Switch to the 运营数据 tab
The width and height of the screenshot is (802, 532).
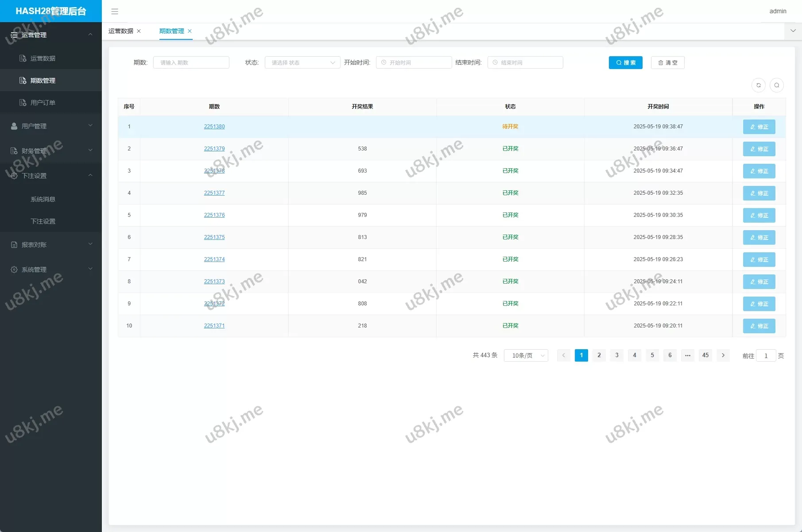click(x=121, y=31)
